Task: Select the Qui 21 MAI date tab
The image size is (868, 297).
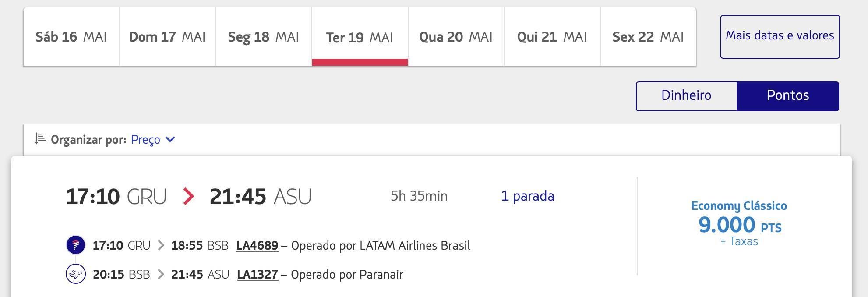Action: point(552,37)
